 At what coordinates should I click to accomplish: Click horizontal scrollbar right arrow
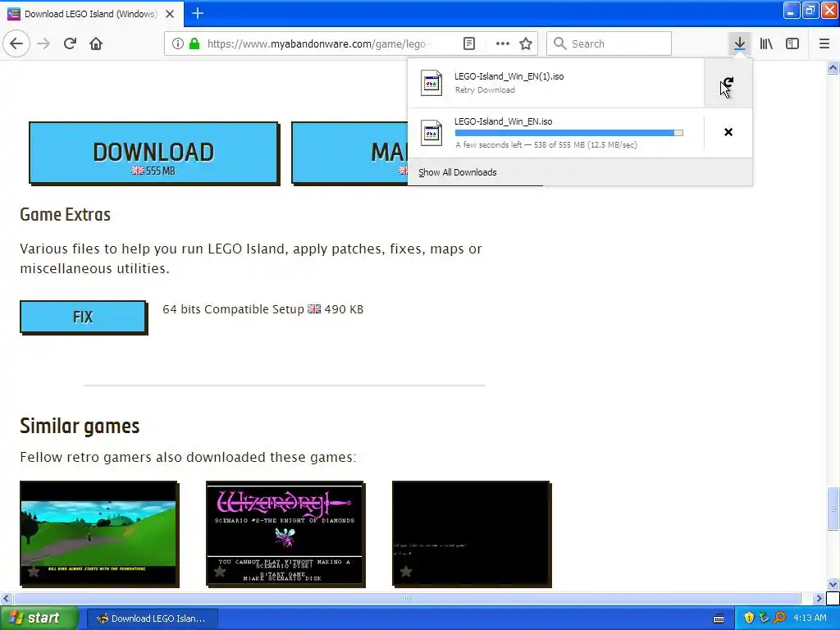tap(819, 598)
